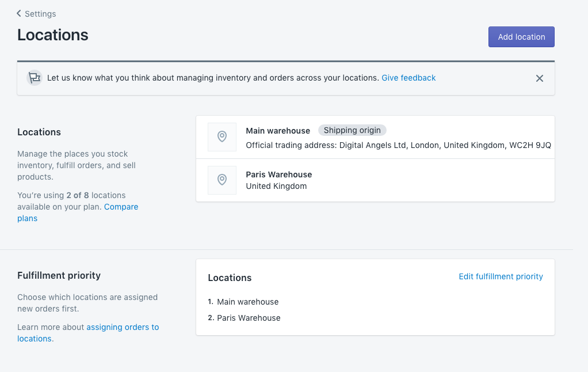
Task: Click the Locations heading in priority card
Action: click(x=230, y=278)
